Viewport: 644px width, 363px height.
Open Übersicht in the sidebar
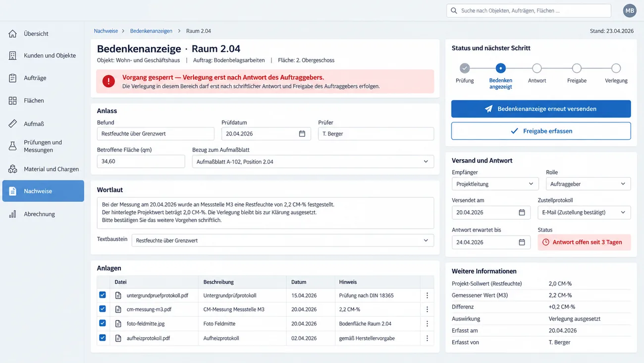point(43,34)
